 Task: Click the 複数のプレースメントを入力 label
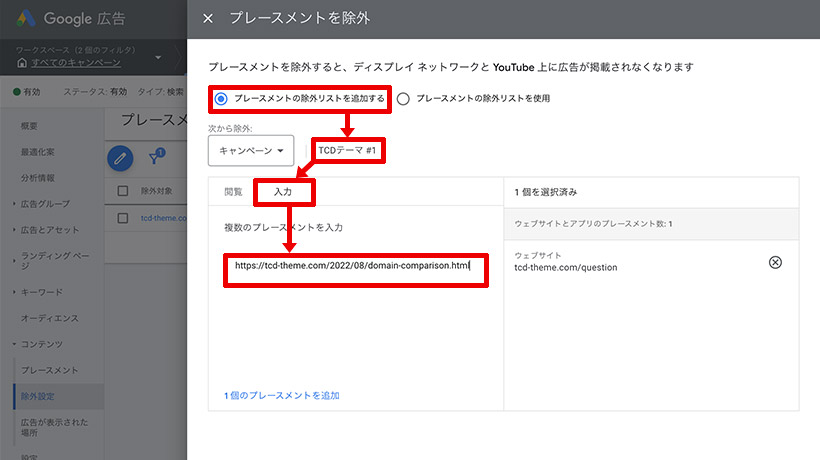coord(283,227)
